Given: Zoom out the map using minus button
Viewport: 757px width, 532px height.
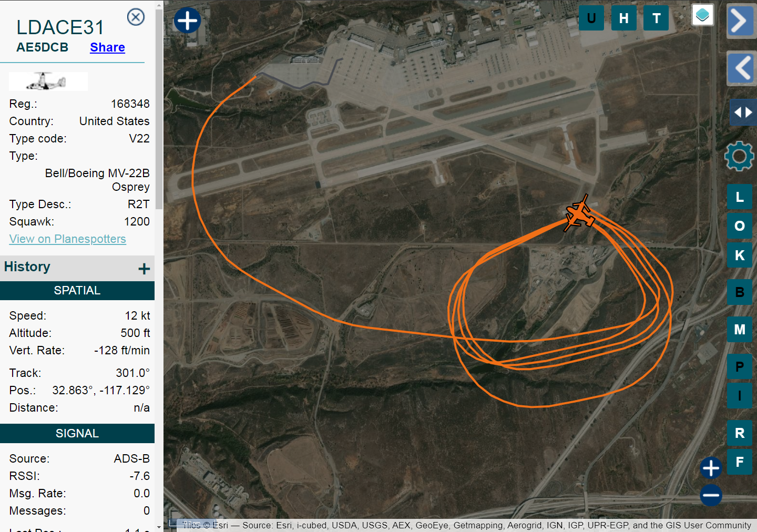Looking at the screenshot, I should [711, 495].
